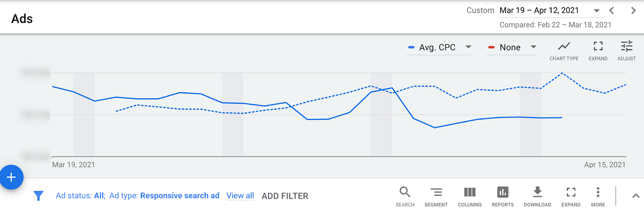The height and width of the screenshot is (212, 644).
Task: Expand the table with bottom Expand icon
Action: tap(571, 192)
